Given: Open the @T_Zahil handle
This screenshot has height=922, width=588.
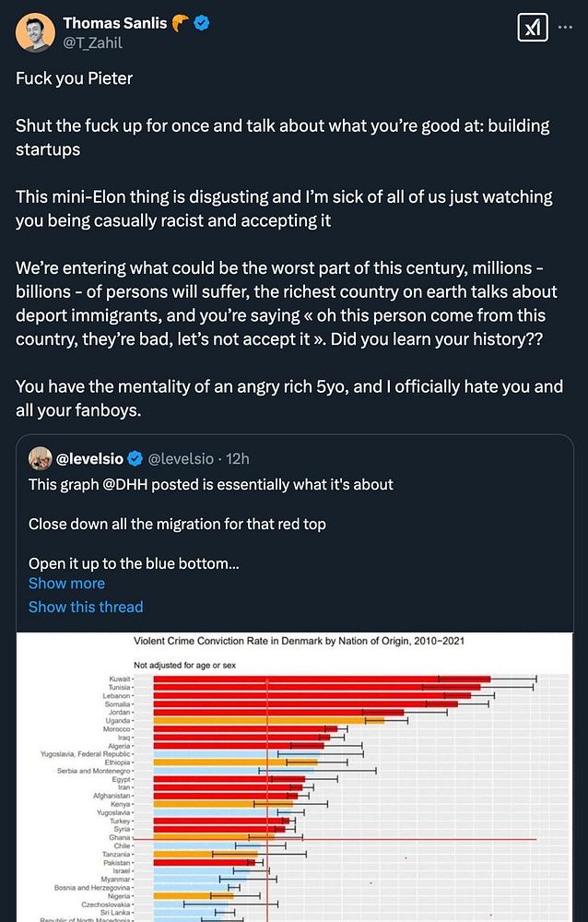Looking at the screenshot, I should coord(92,42).
